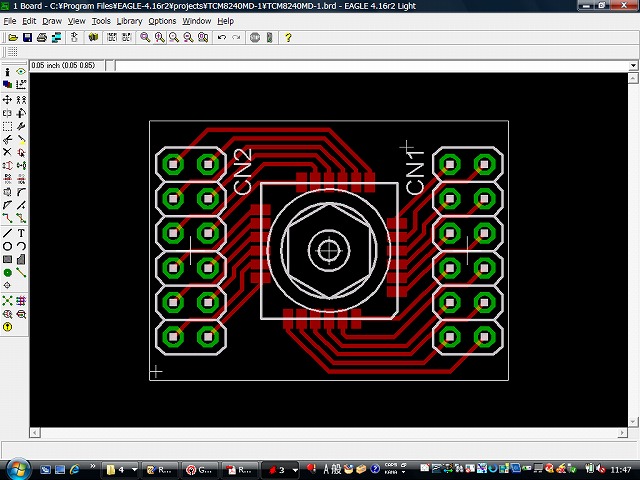Switch to schematic with the board/schematic icon

point(74,38)
